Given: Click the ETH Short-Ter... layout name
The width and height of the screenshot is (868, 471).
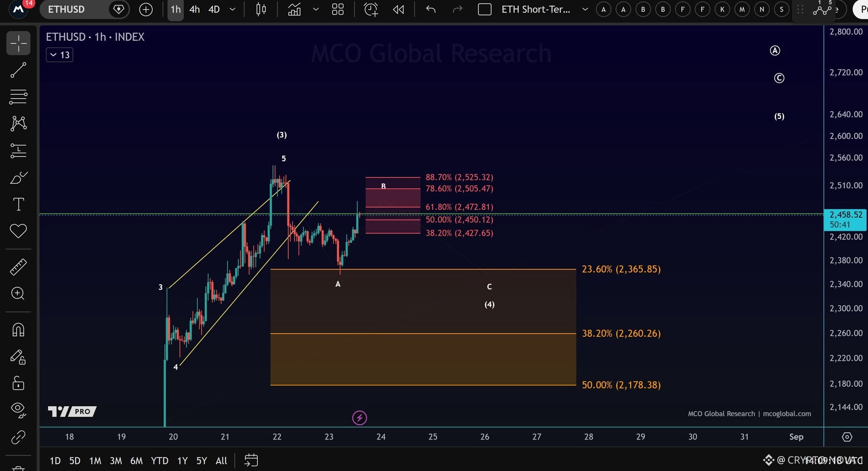Looking at the screenshot, I should 536,9.
